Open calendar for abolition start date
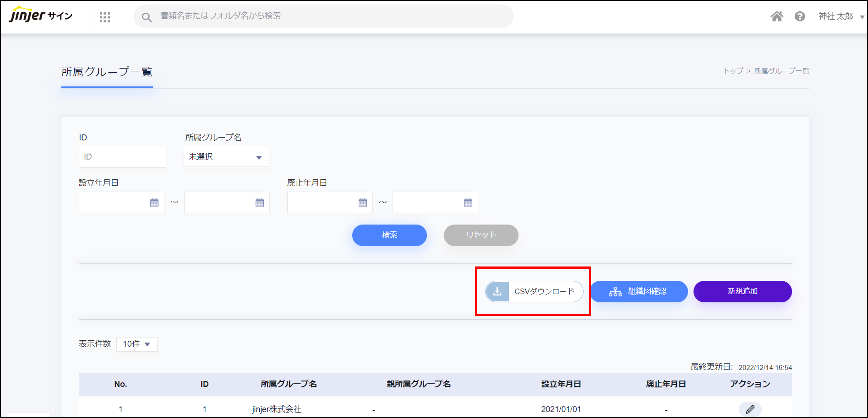Screen dimensions: 868x418 pos(362,203)
